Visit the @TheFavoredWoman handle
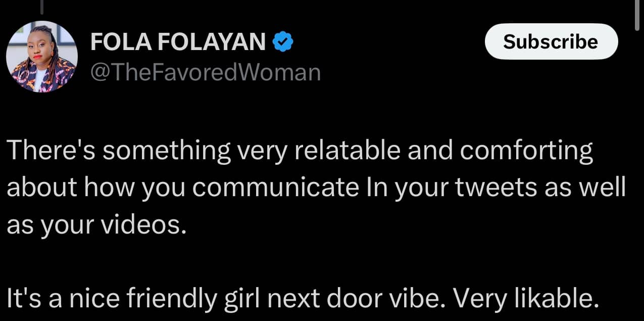644x321 pixels. click(205, 73)
